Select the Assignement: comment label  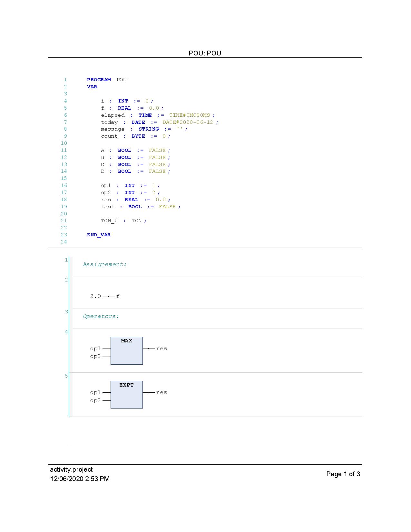(105, 264)
